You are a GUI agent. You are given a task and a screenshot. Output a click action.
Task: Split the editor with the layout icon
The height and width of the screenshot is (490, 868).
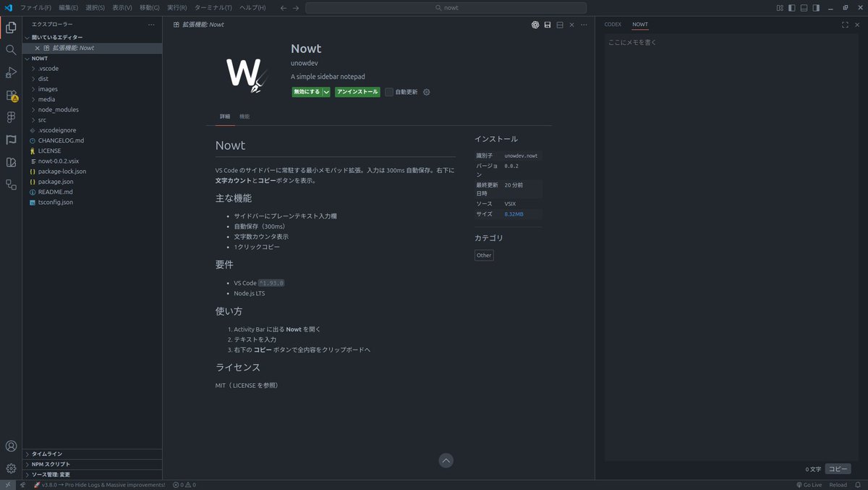pos(560,25)
